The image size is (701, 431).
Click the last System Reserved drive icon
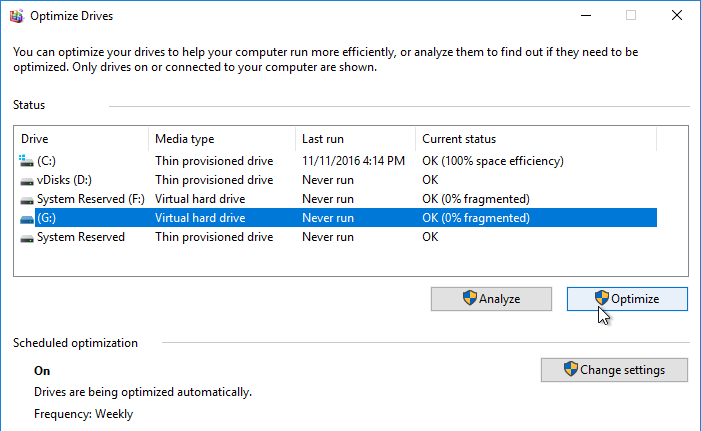click(x=27, y=238)
